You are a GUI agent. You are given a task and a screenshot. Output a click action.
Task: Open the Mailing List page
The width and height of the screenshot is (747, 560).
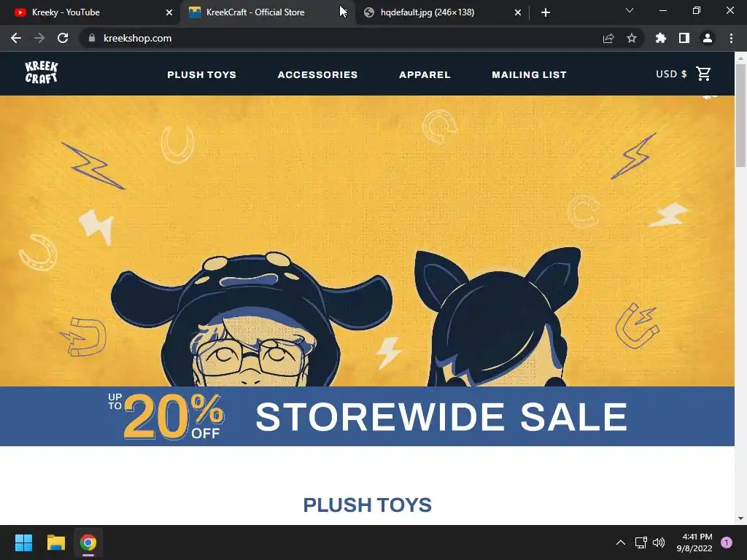529,75
